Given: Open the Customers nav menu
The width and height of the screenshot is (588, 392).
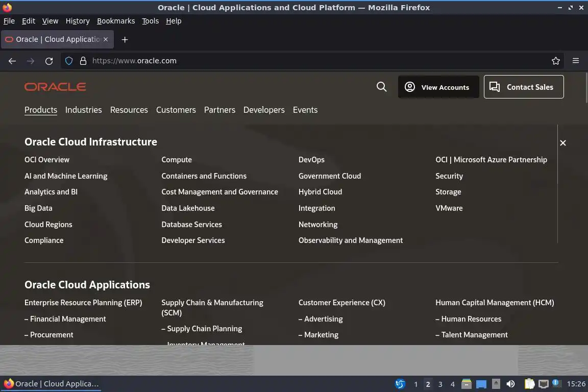Looking at the screenshot, I should 176,110.
